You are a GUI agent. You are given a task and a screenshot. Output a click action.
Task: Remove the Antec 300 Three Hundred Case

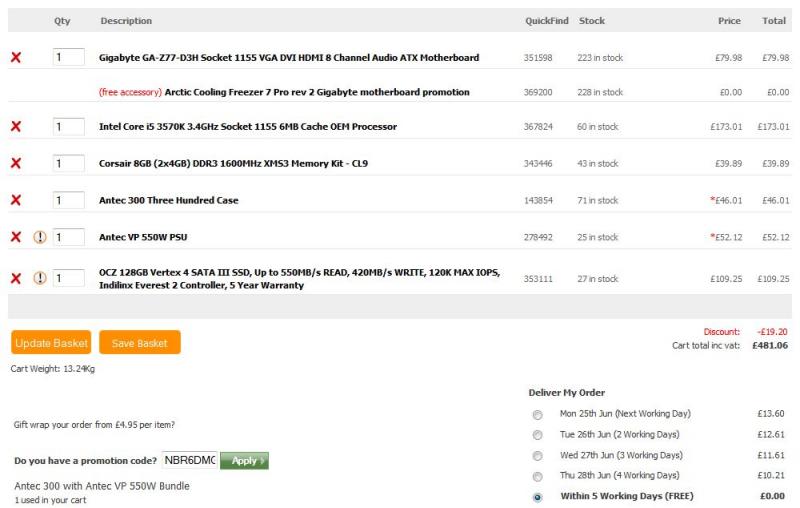[x=16, y=199]
